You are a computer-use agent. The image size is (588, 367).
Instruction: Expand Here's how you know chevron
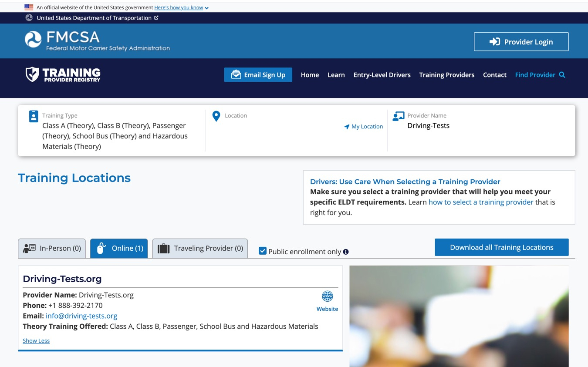tap(206, 8)
